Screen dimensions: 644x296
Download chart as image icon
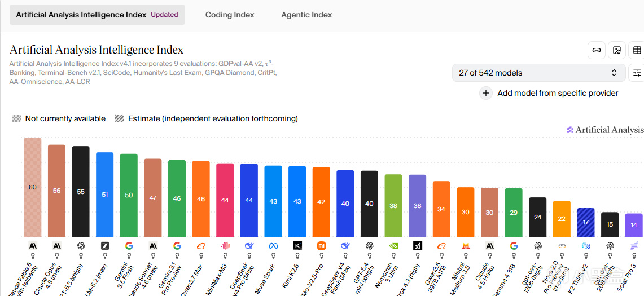(616, 51)
